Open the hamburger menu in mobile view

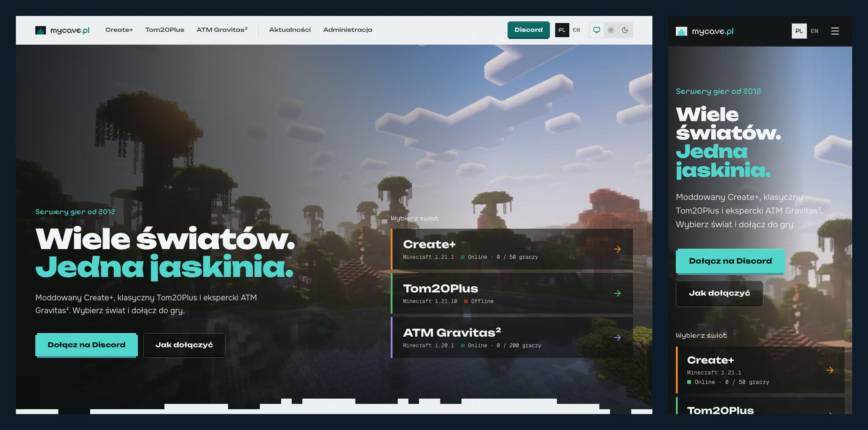(x=835, y=31)
